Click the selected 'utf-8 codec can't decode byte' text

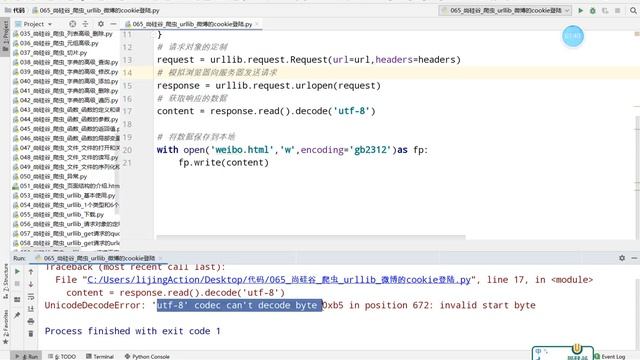240,305
